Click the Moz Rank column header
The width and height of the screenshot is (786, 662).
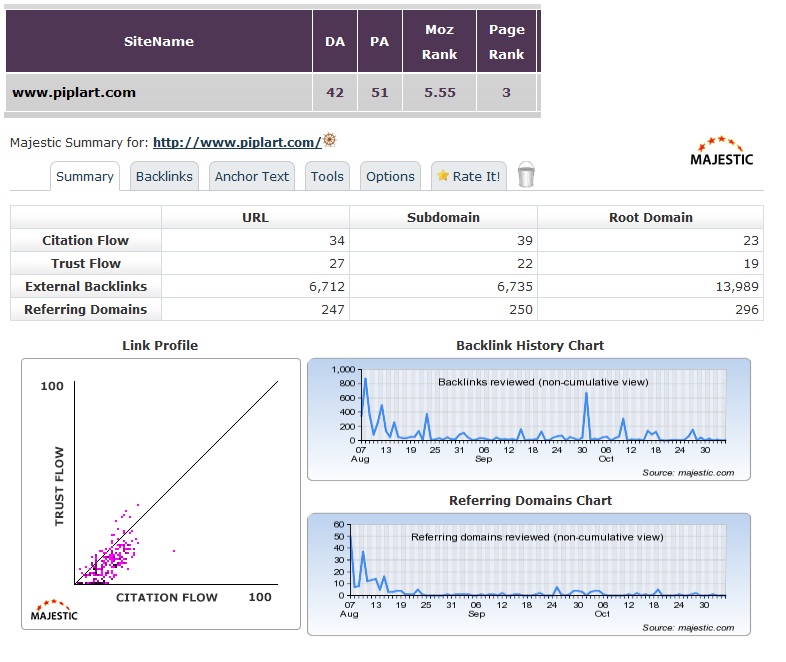pos(439,42)
